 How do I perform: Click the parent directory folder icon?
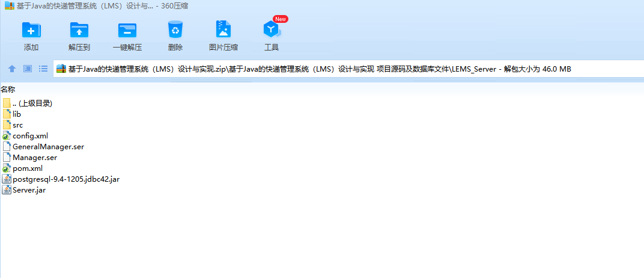pyautogui.click(x=7, y=103)
